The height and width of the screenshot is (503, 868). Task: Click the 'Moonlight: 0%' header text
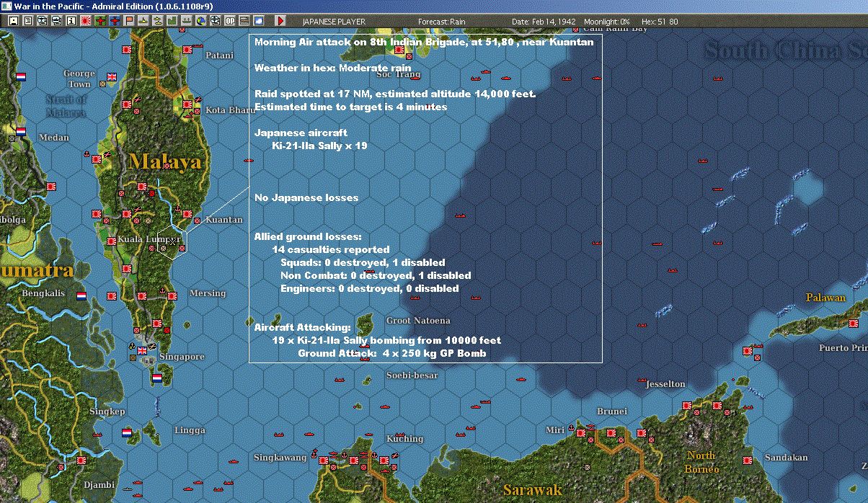pos(607,22)
